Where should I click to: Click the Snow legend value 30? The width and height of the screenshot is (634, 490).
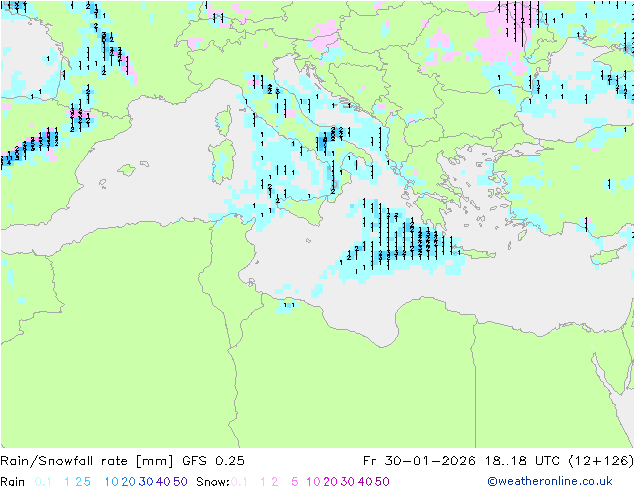pos(348,482)
